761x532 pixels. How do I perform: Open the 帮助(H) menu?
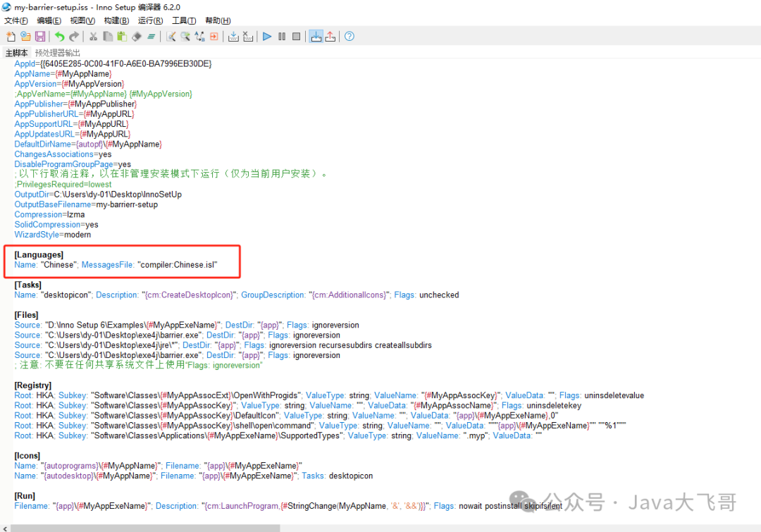[218, 20]
